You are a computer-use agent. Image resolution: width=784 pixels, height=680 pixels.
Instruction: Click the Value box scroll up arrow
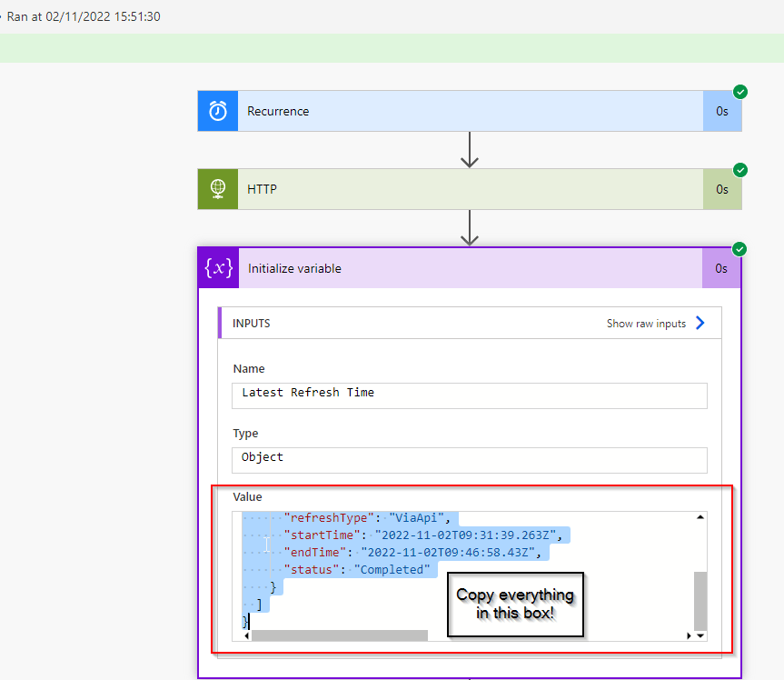pos(700,517)
